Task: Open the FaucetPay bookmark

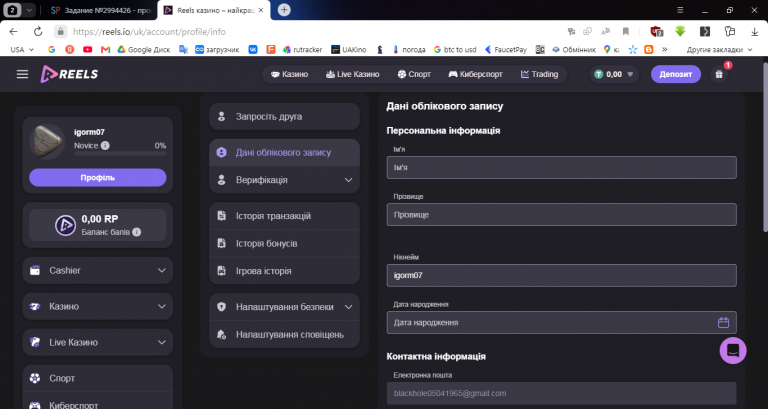Action: [x=505, y=49]
